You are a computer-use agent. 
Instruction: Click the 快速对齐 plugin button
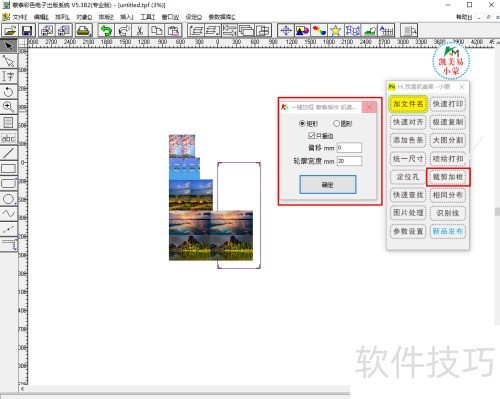pyautogui.click(x=408, y=122)
